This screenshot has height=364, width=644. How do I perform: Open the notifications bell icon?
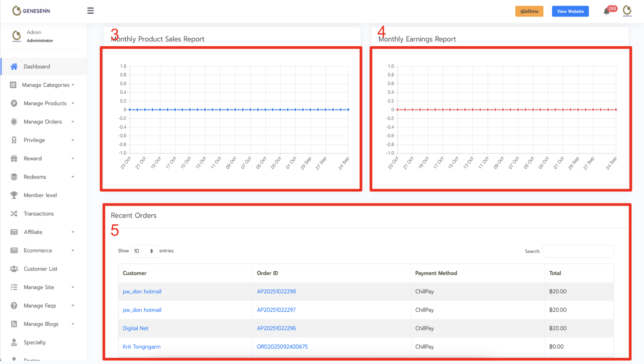click(606, 11)
